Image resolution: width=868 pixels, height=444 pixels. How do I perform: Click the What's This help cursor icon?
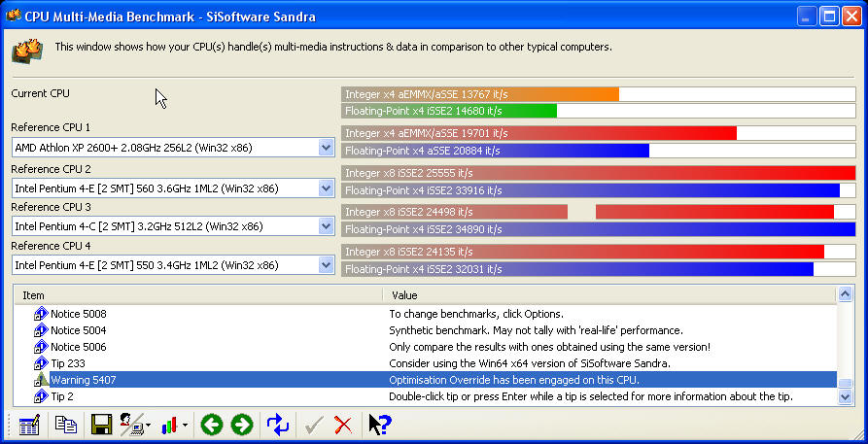click(x=380, y=426)
